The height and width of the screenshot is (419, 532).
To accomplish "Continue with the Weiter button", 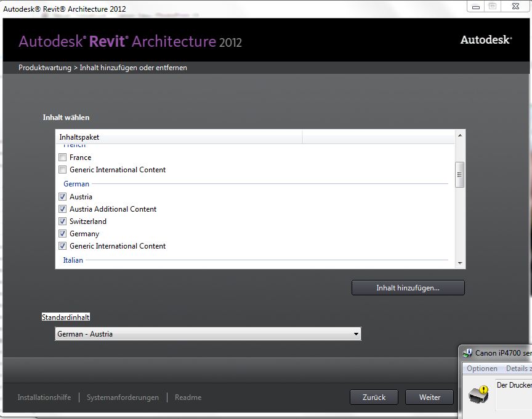I will point(430,397).
